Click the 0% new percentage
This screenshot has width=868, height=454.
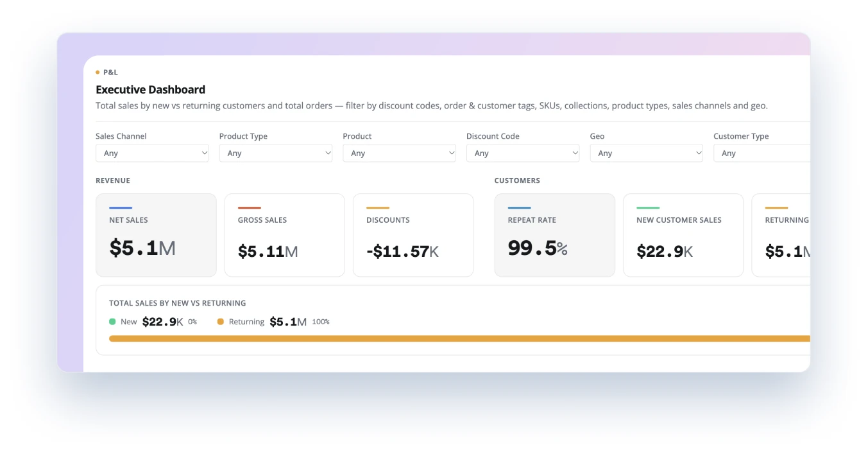(x=192, y=322)
